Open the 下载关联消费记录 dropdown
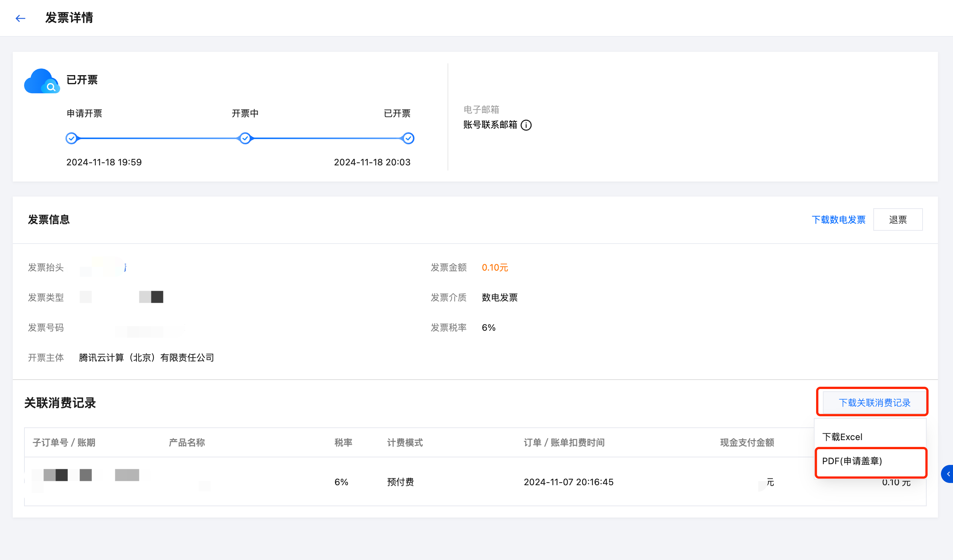This screenshot has width=953, height=560. tap(874, 403)
